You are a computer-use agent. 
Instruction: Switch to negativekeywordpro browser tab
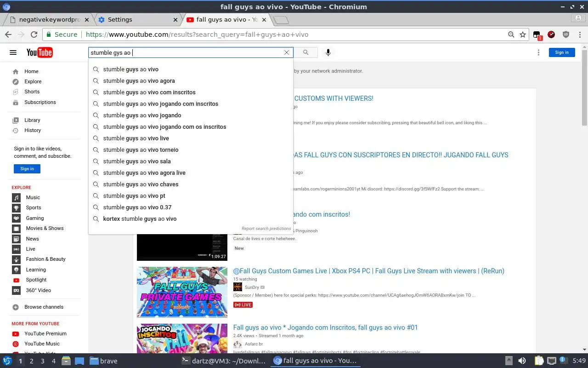[49, 20]
